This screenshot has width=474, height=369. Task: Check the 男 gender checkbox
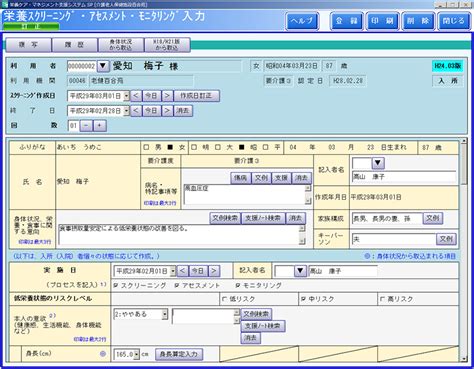(x=146, y=147)
